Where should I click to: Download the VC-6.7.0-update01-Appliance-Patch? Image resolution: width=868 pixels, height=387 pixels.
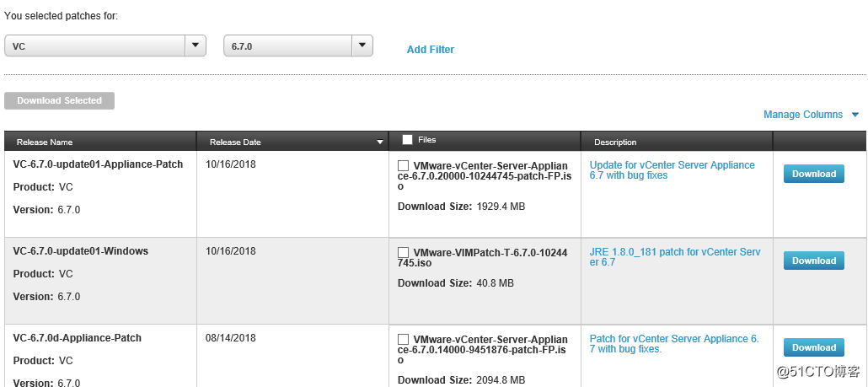[814, 174]
